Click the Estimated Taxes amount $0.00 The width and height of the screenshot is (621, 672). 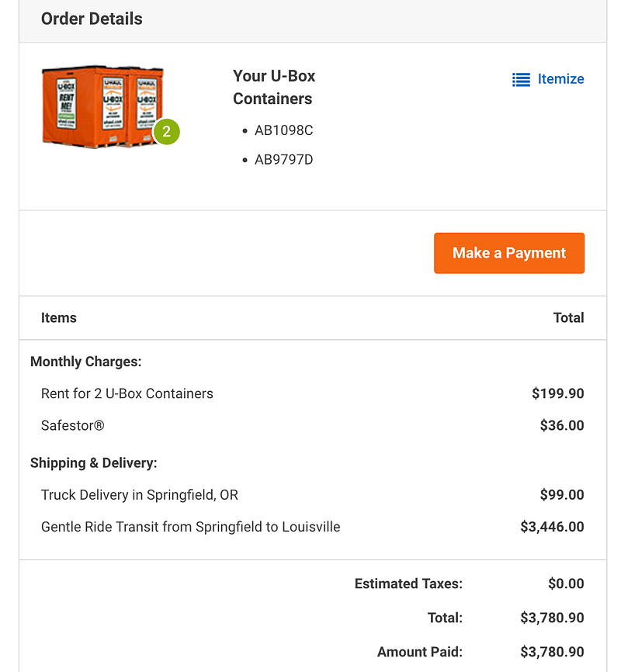566,584
